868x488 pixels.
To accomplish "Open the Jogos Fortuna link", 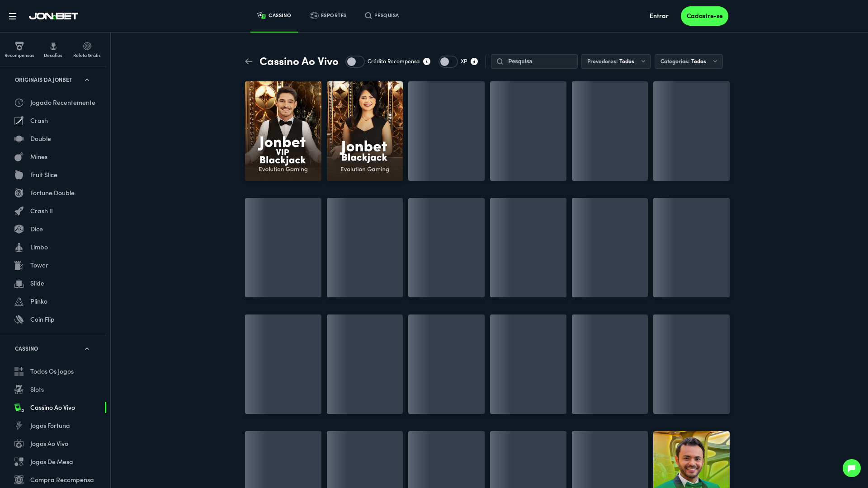I will pos(50,426).
